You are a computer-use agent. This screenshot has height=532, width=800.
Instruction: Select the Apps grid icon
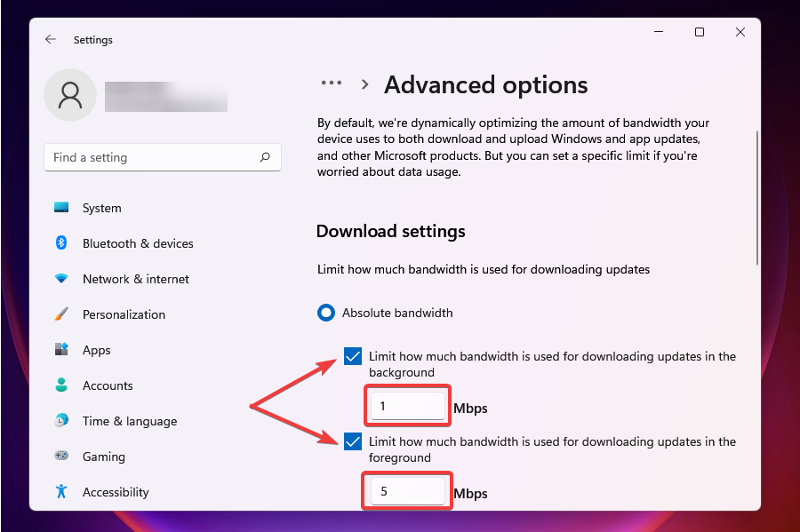(x=60, y=349)
